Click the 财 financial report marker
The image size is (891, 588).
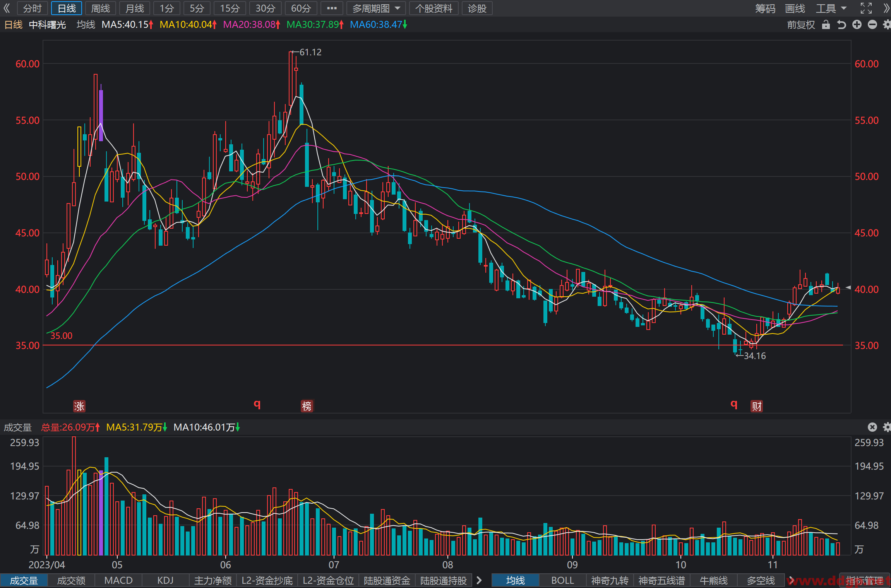pos(757,406)
